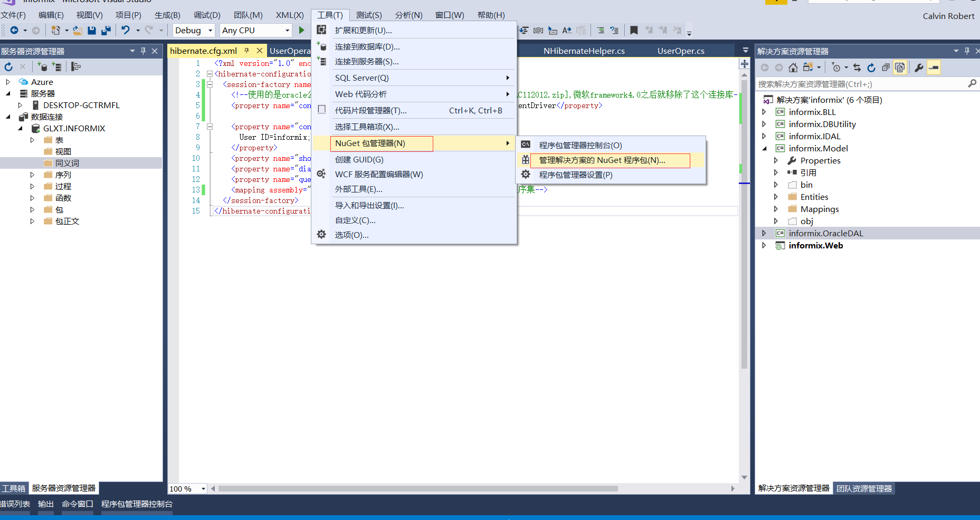Viewport: 980px width, 520px height.
Task: Click the toolbar overflow options arrow
Action: [x=689, y=33]
